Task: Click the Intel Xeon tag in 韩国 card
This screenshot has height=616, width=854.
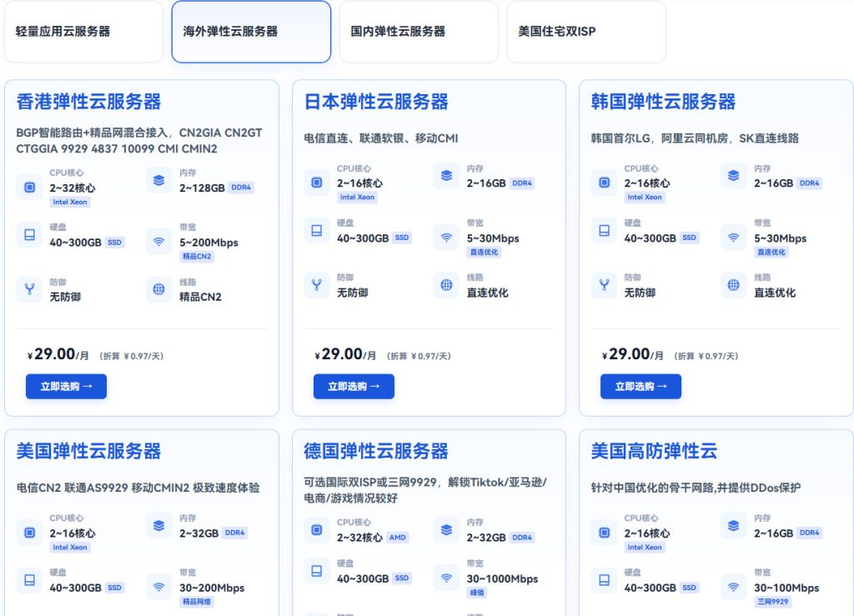Action: coord(645,197)
